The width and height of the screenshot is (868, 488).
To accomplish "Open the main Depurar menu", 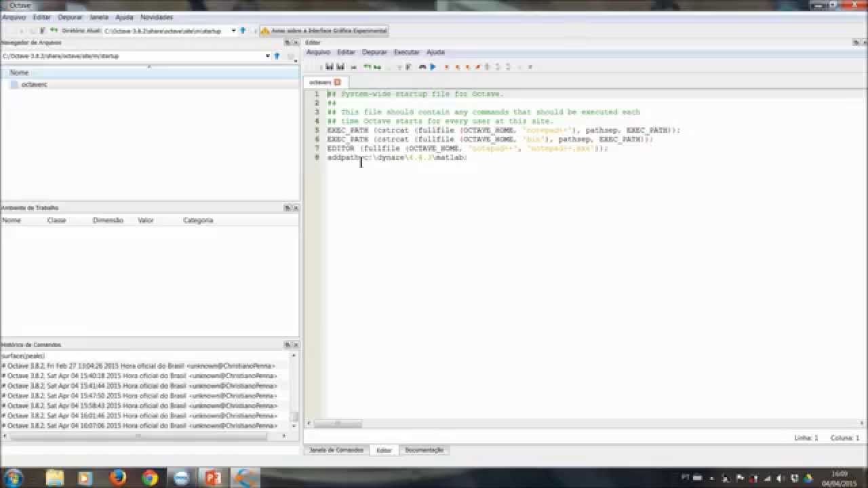I will click(x=70, y=17).
